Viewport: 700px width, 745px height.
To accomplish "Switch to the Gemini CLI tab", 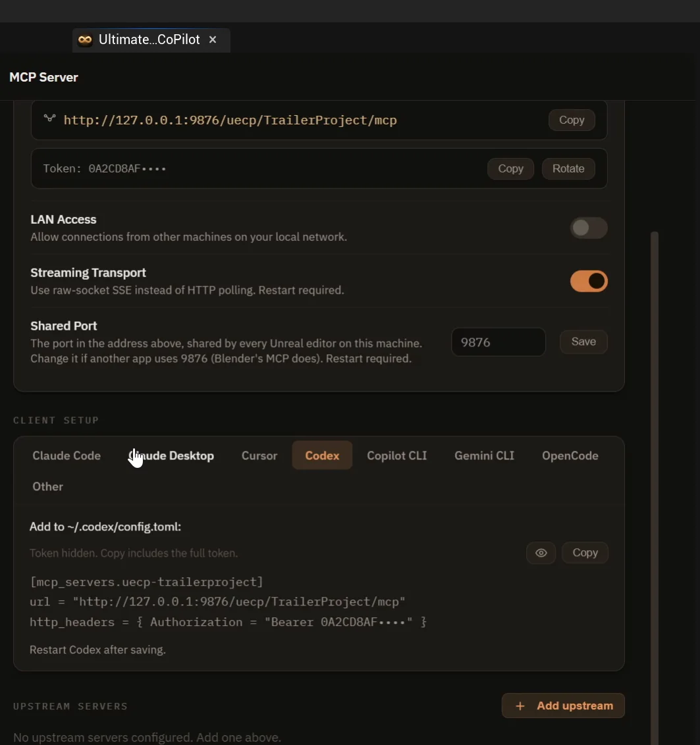I will [x=484, y=455].
